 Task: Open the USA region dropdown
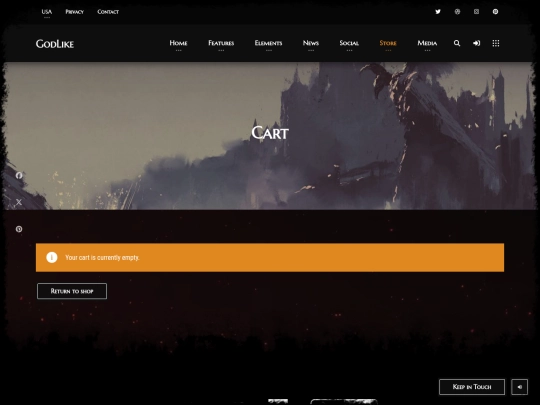click(47, 12)
